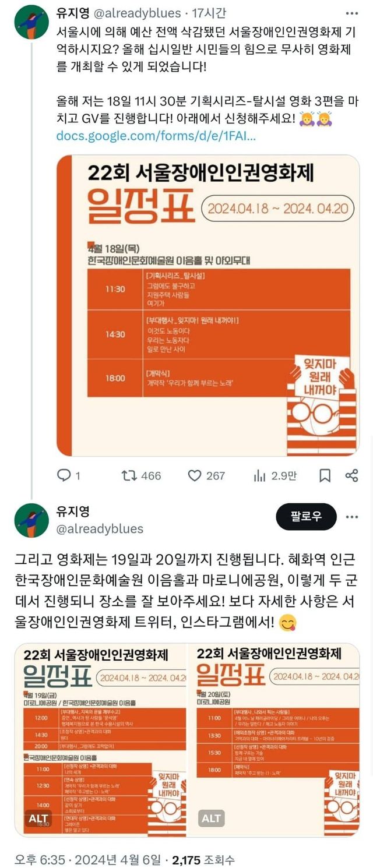Click the reply speech bubble icon

pyautogui.click(x=64, y=476)
